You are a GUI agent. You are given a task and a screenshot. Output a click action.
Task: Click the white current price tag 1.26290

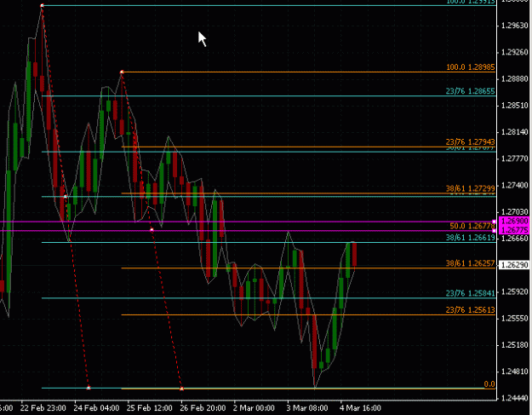click(x=514, y=265)
